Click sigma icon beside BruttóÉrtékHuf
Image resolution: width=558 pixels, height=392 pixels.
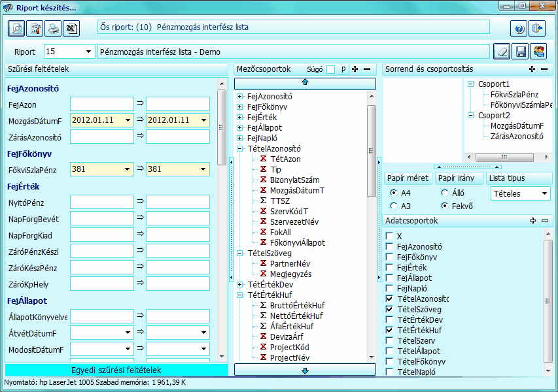264,305
